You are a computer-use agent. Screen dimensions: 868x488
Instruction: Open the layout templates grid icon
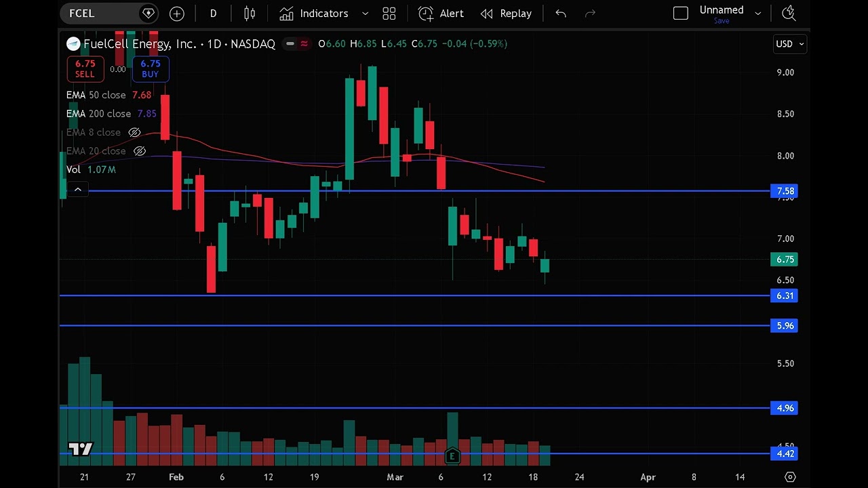[389, 14]
